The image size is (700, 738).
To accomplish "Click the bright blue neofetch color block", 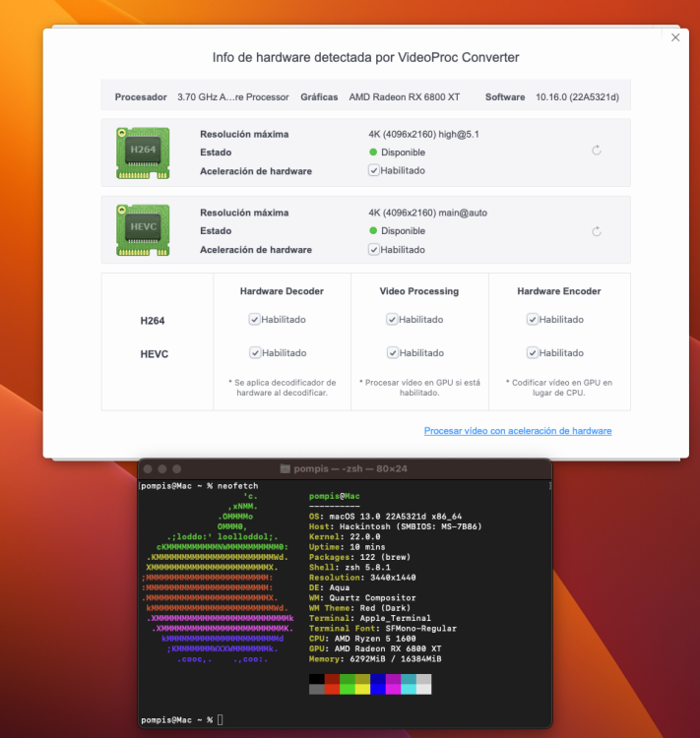I will click(x=378, y=689).
